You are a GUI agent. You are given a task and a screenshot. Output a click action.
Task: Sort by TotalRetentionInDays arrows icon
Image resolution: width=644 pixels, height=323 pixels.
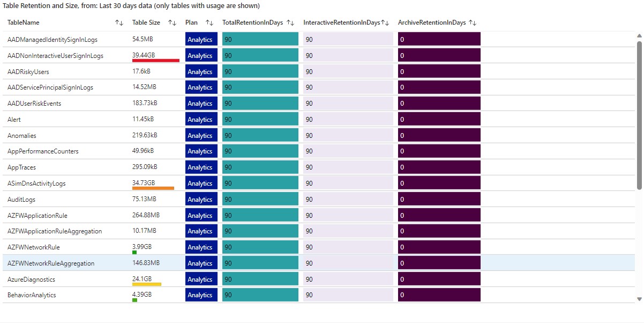pyautogui.click(x=290, y=23)
